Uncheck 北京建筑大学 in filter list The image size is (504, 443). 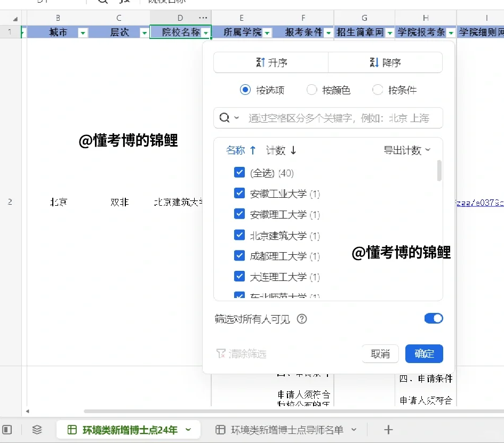pos(239,235)
